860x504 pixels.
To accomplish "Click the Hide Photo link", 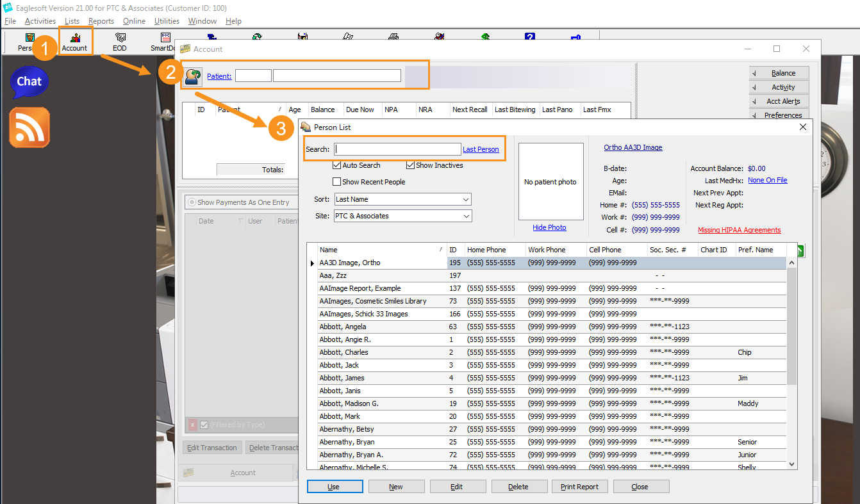I will pyautogui.click(x=550, y=227).
